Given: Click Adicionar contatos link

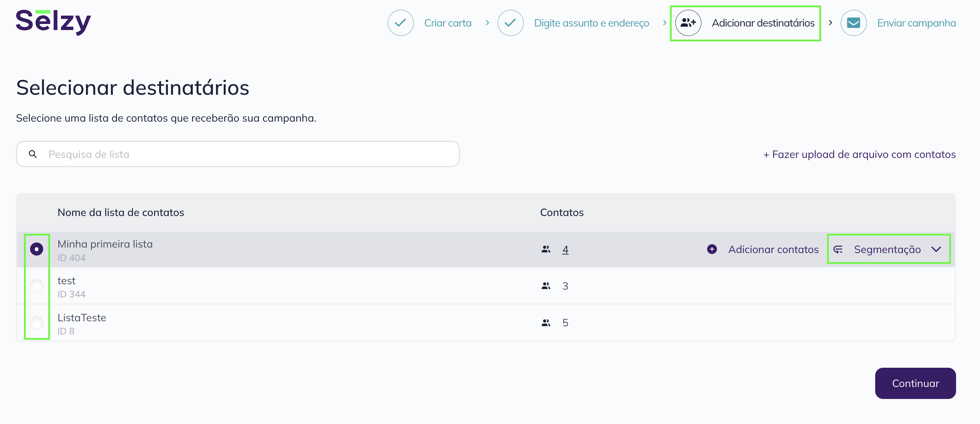Looking at the screenshot, I should (773, 249).
